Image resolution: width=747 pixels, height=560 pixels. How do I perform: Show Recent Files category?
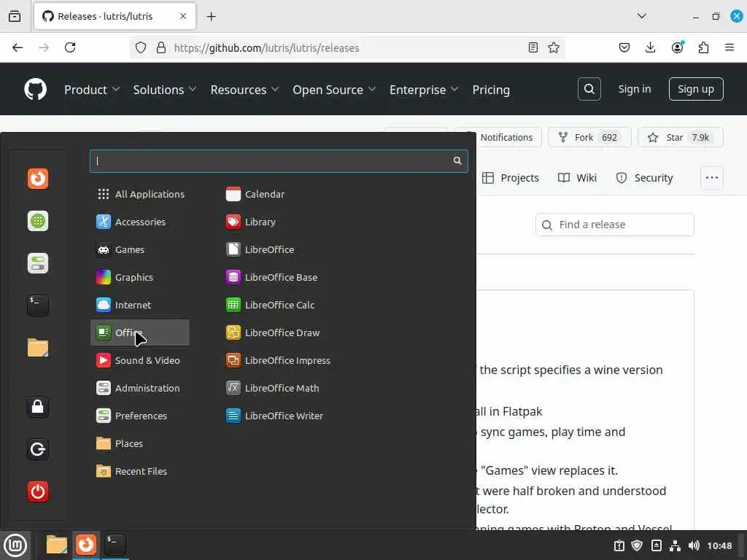tap(140, 471)
